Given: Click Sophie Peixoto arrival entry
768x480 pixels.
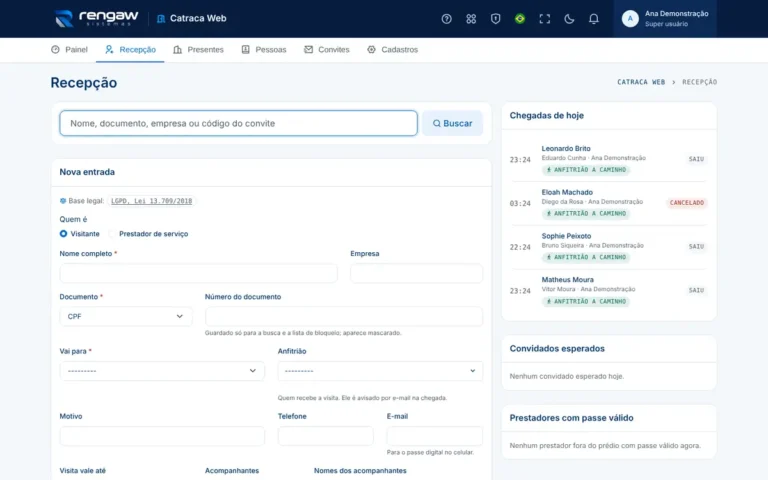Looking at the screenshot, I should pyautogui.click(x=608, y=246).
